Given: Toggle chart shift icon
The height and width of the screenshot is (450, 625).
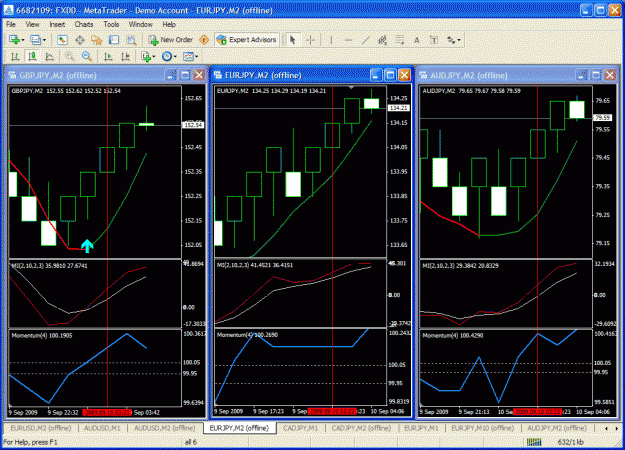Looking at the screenshot, I should (x=125, y=57).
